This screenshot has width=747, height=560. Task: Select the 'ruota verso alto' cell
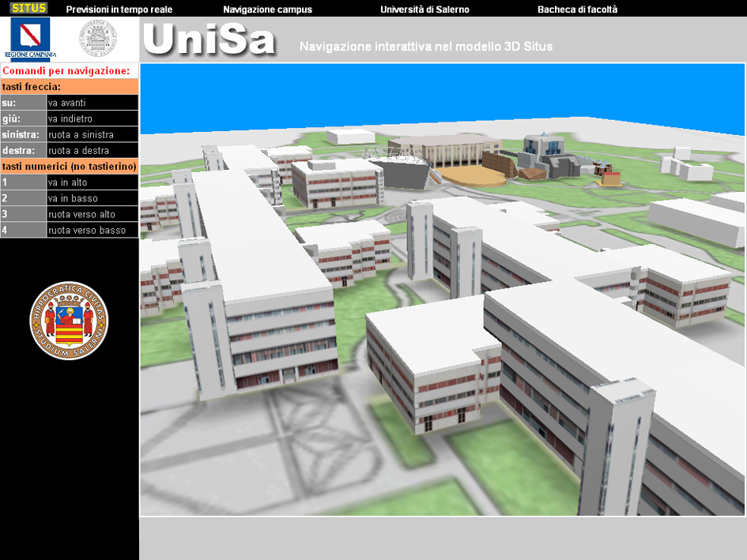click(x=92, y=214)
